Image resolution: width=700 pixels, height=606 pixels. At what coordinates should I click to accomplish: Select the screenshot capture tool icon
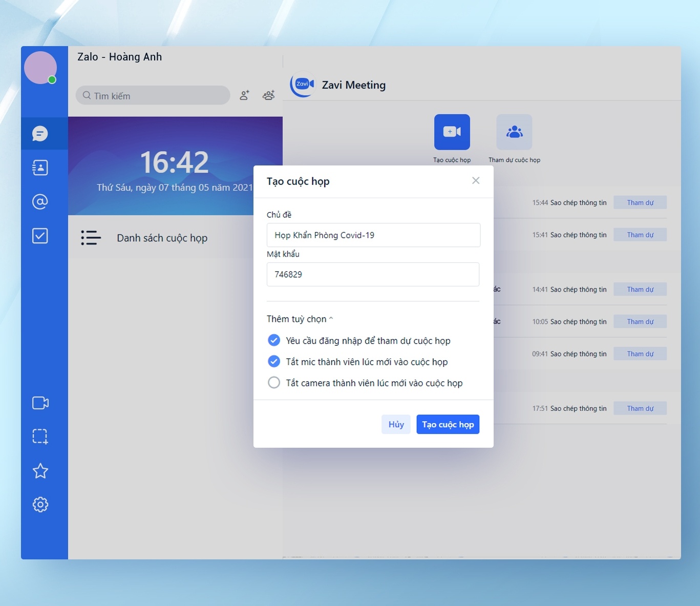(x=40, y=436)
